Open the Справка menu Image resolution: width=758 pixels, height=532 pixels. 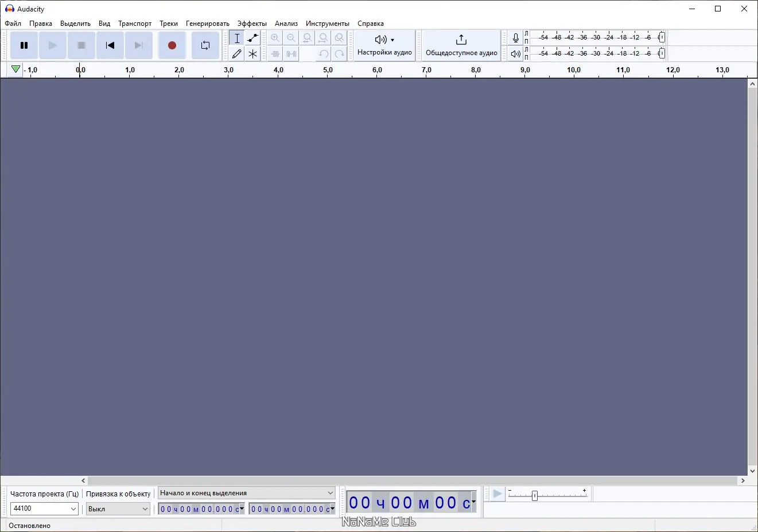371,24
